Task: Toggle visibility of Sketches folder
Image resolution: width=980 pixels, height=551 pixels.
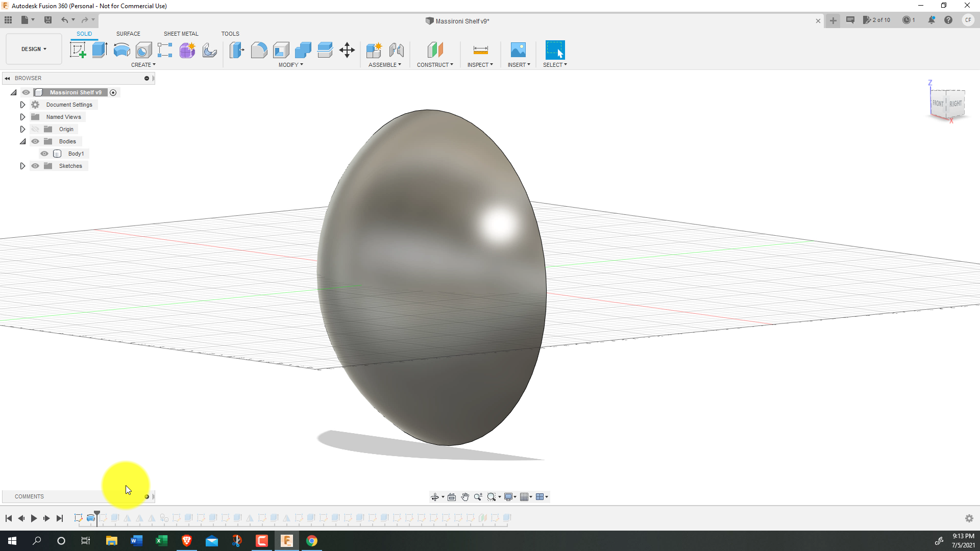Action: pyautogui.click(x=35, y=165)
